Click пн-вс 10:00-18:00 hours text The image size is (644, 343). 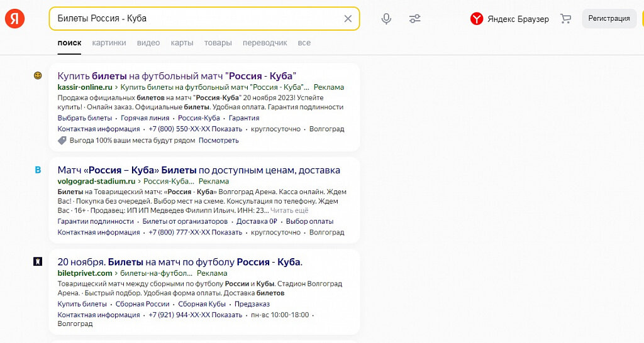coord(280,315)
